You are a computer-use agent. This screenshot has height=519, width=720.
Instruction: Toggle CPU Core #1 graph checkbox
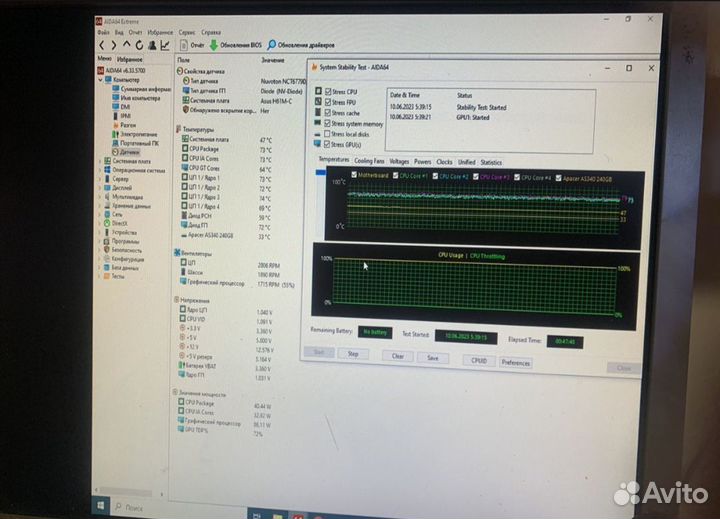pyautogui.click(x=395, y=175)
